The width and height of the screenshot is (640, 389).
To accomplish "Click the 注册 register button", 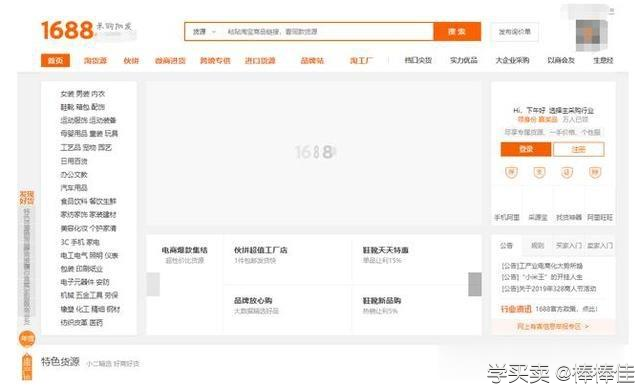I will point(578,149).
